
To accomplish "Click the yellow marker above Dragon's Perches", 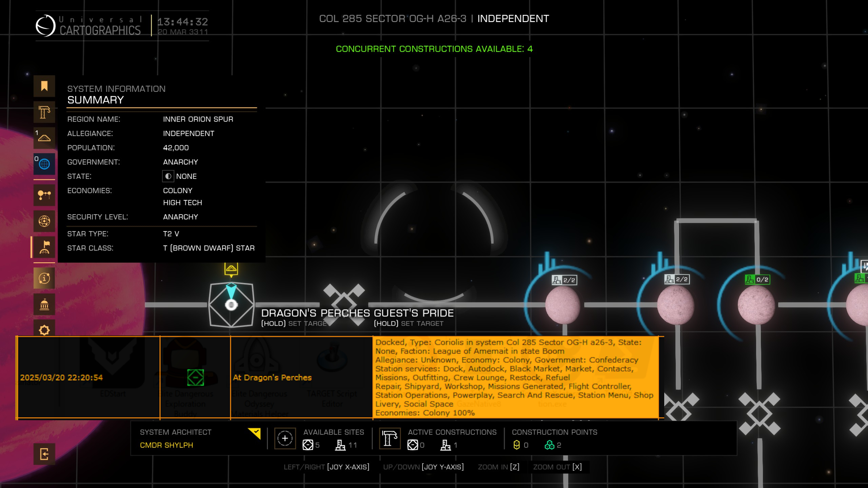I will click(x=231, y=270).
